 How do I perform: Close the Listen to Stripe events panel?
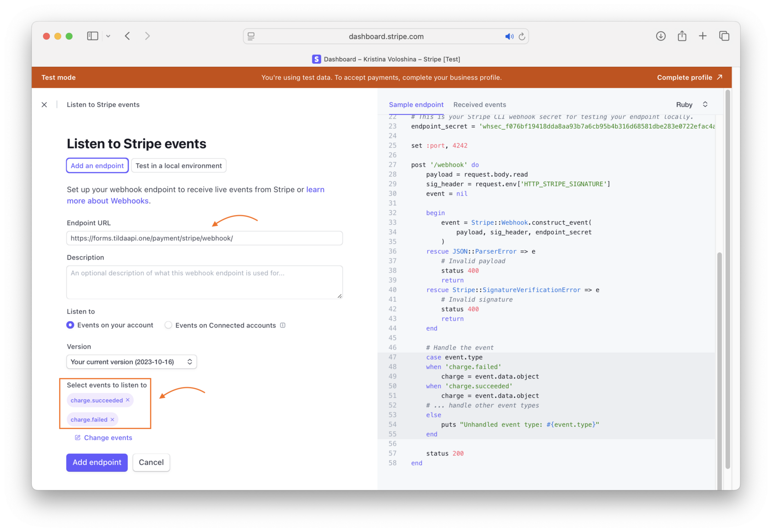tap(44, 105)
